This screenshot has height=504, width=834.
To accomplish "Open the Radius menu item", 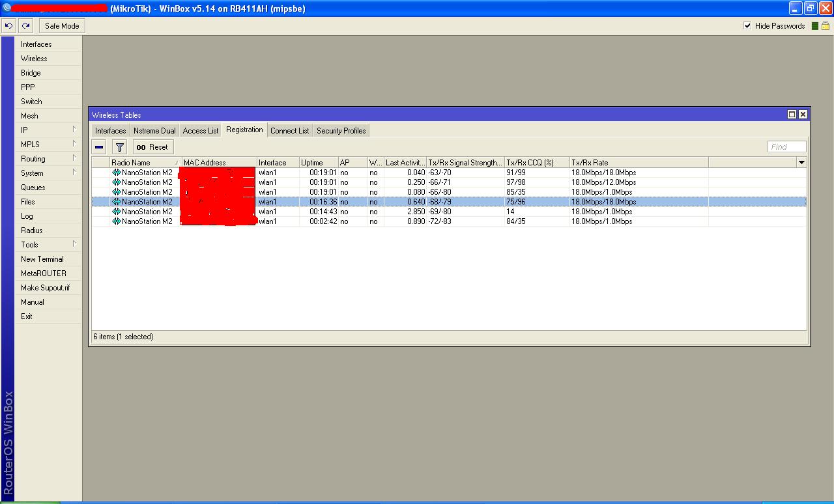I will [x=49, y=231].
